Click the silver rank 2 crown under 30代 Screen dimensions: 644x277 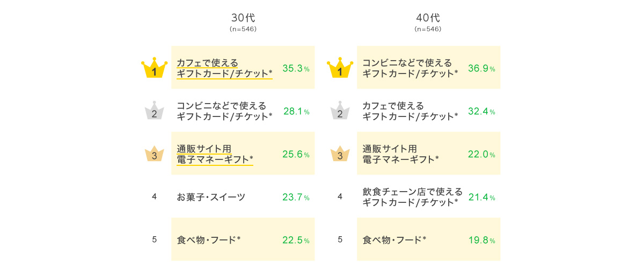[154, 112]
